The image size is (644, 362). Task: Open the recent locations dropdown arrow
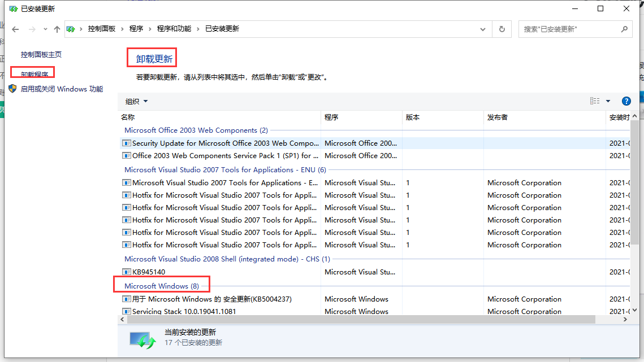(45, 29)
